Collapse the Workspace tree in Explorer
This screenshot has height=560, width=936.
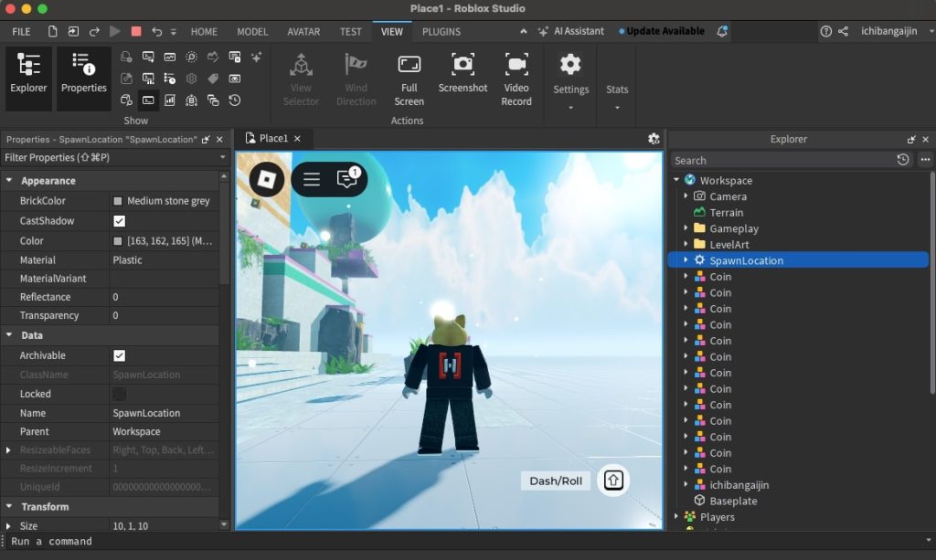coord(675,180)
